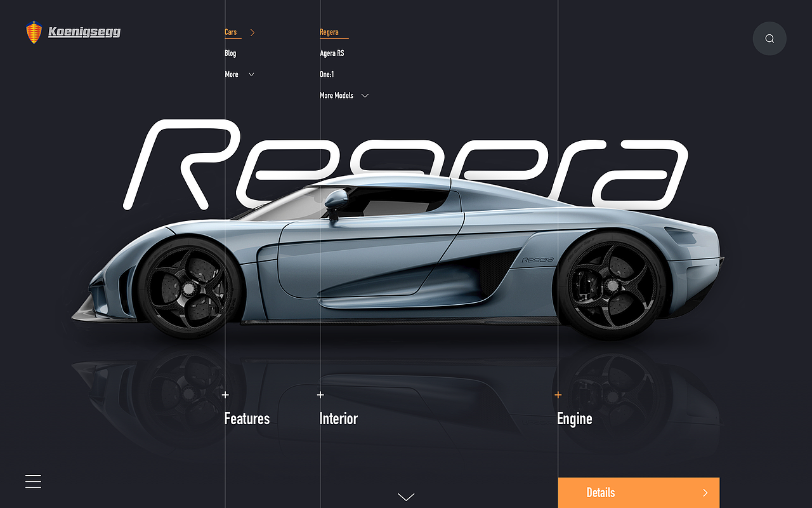
Task: Expand the More menu chevron
Action: click(x=251, y=74)
